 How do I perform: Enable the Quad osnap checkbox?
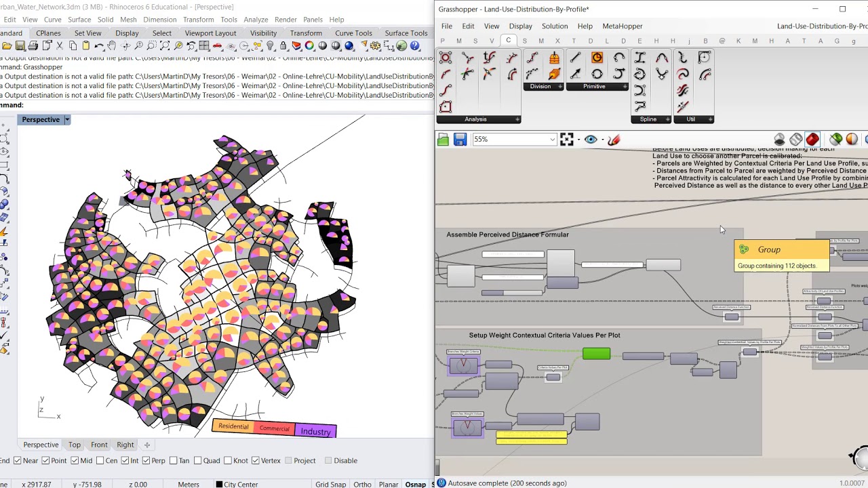click(x=197, y=461)
